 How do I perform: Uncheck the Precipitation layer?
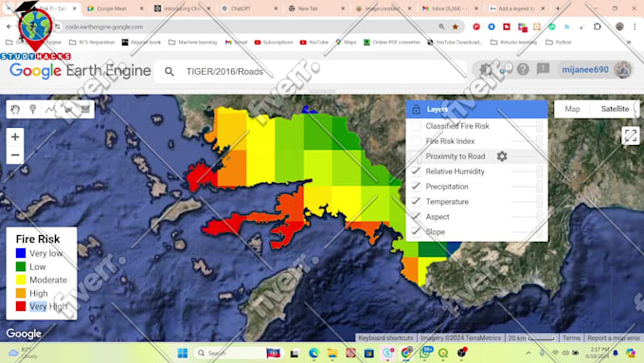(416, 187)
